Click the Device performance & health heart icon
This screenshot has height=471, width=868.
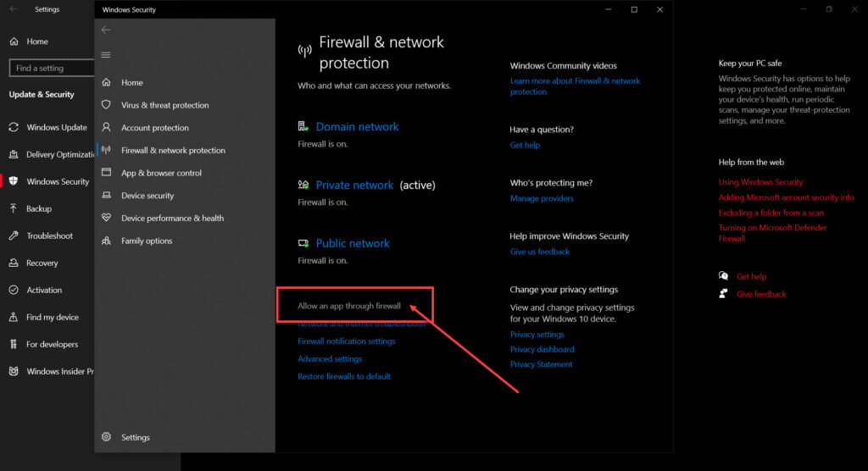tap(106, 218)
